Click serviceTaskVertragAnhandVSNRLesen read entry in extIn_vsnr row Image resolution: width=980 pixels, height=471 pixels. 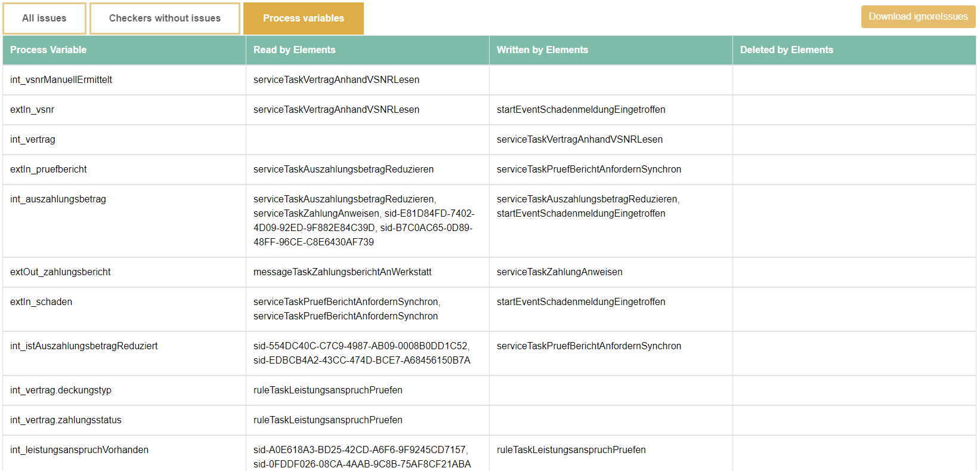click(x=336, y=110)
